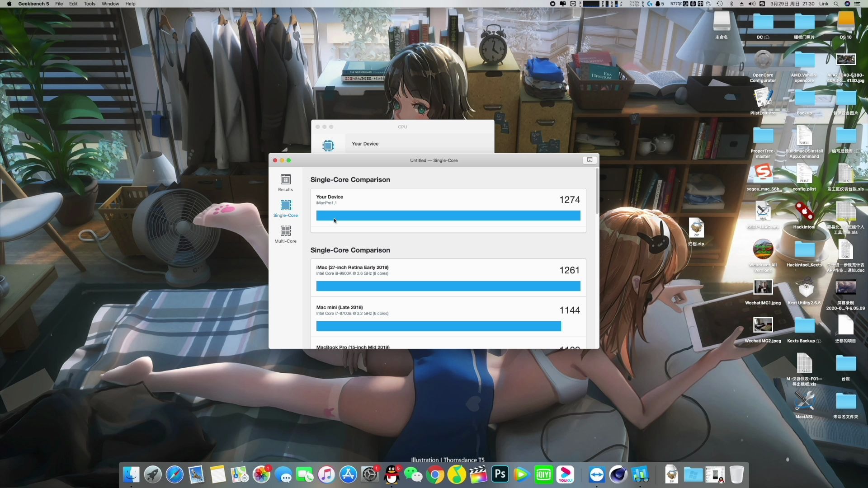Open iQIYI from the dock

click(543, 474)
